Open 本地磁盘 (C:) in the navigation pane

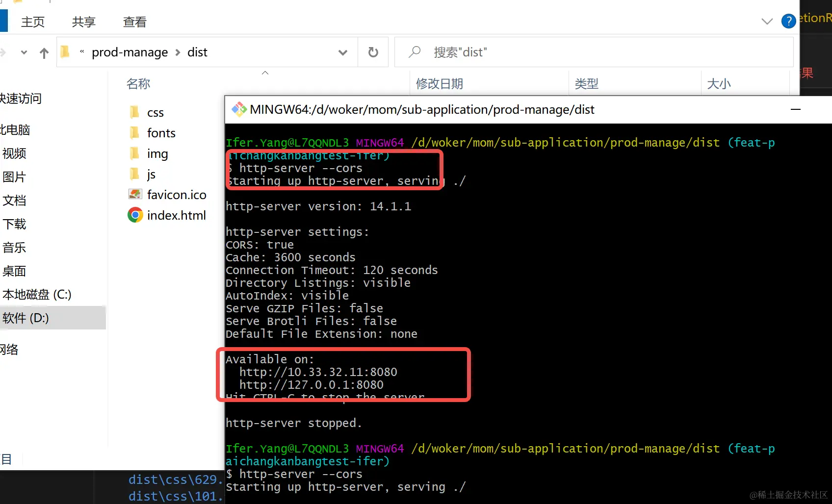(37, 295)
